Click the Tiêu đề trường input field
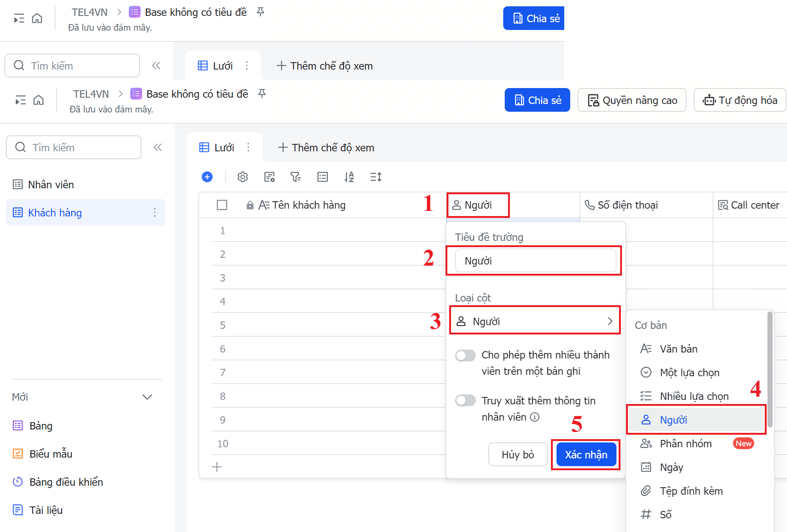 535,261
